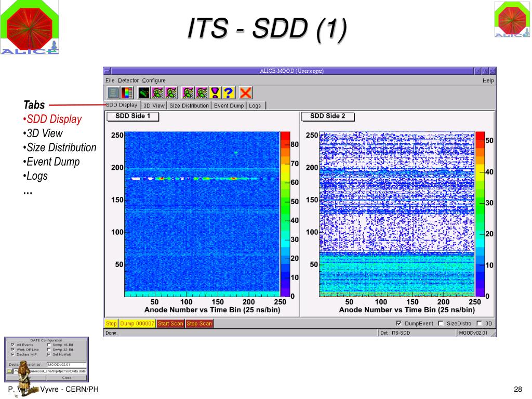Open the color palette spectrum icon
This screenshot has height=399, width=532.
coord(127,92)
